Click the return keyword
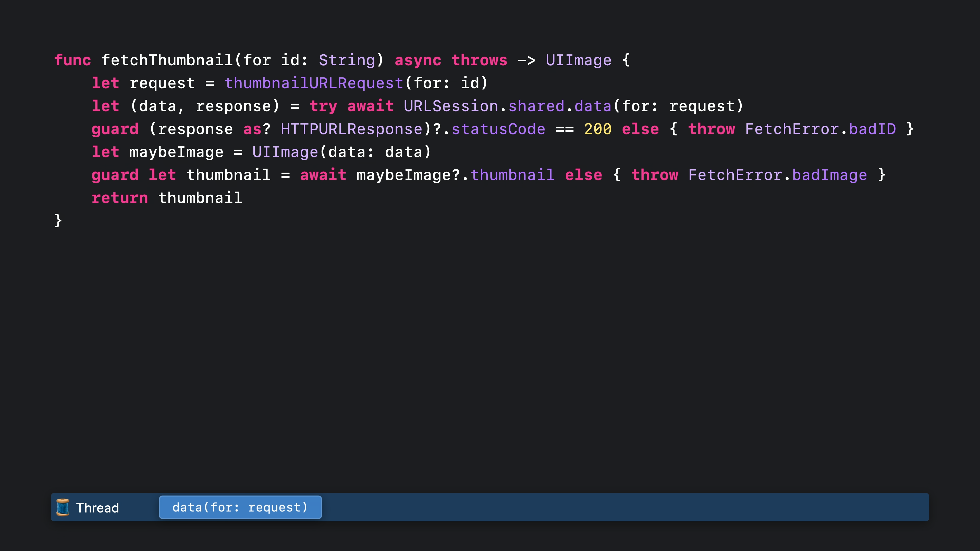Screen dimensions: 980x551 [119, 198]
